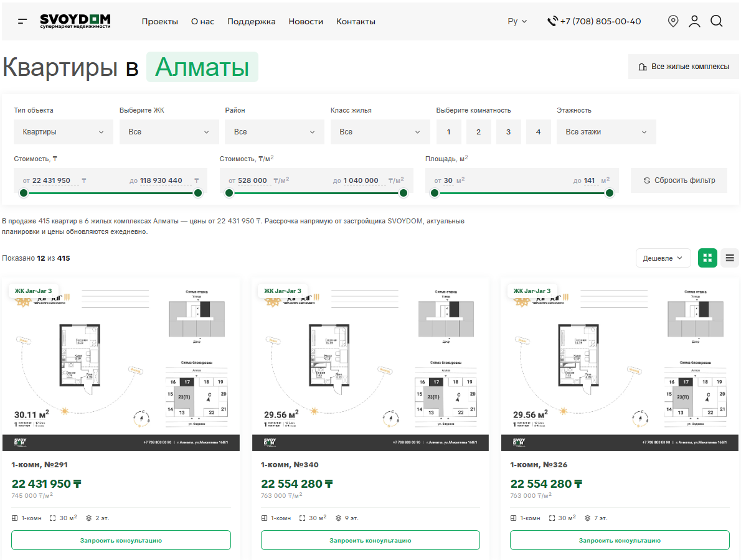Screen dimensions: 741x560
Task: Open floor plan thumbnail of apartment №291
Action: coord(121,365)
